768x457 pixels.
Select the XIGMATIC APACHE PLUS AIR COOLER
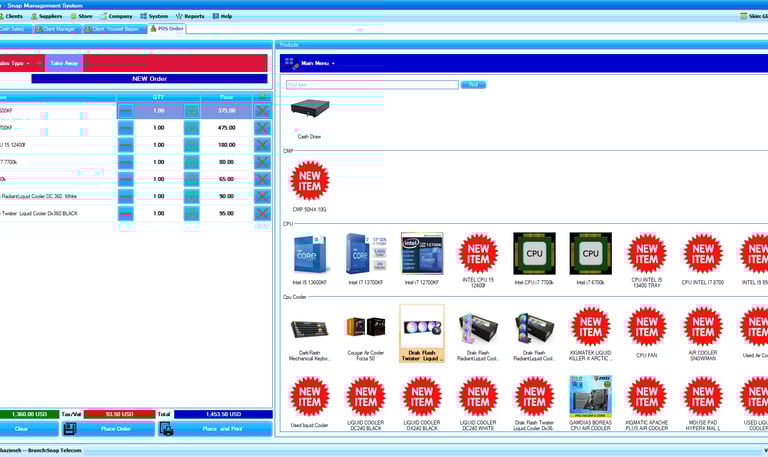coord(647,404)
